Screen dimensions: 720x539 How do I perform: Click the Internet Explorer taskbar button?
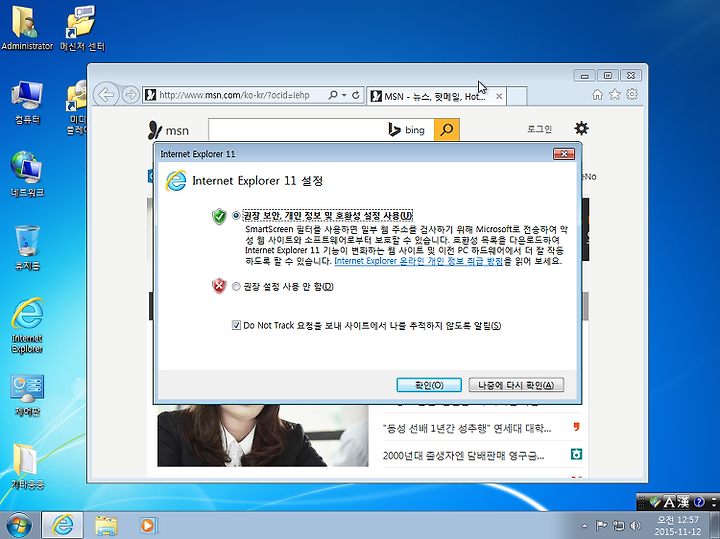pyautogui.click(x=62, y=525)
